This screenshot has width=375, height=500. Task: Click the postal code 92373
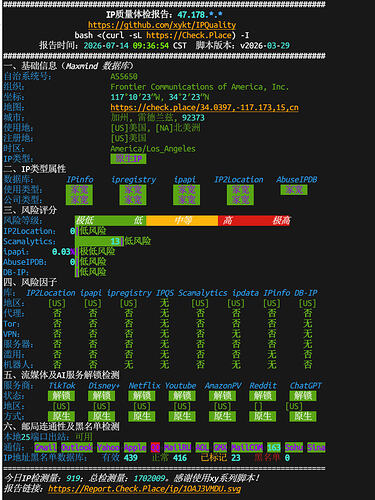pos(193,118)
